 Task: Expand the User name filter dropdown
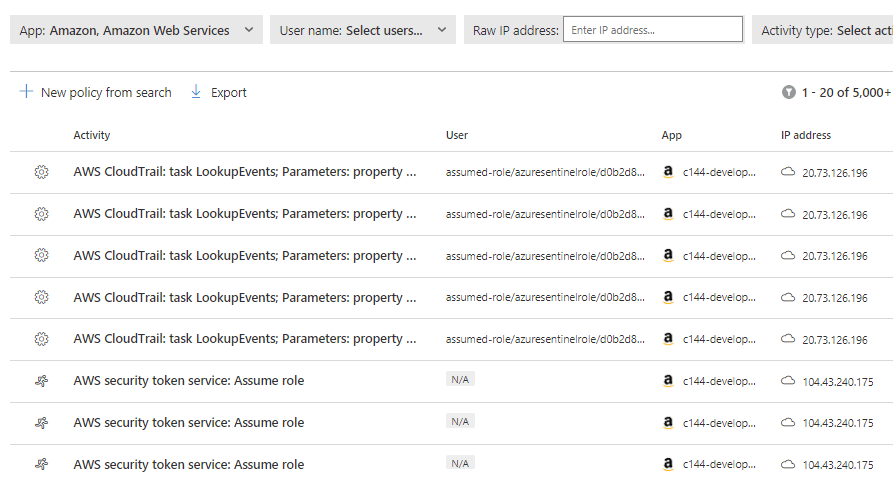click(x=362, y=30)
